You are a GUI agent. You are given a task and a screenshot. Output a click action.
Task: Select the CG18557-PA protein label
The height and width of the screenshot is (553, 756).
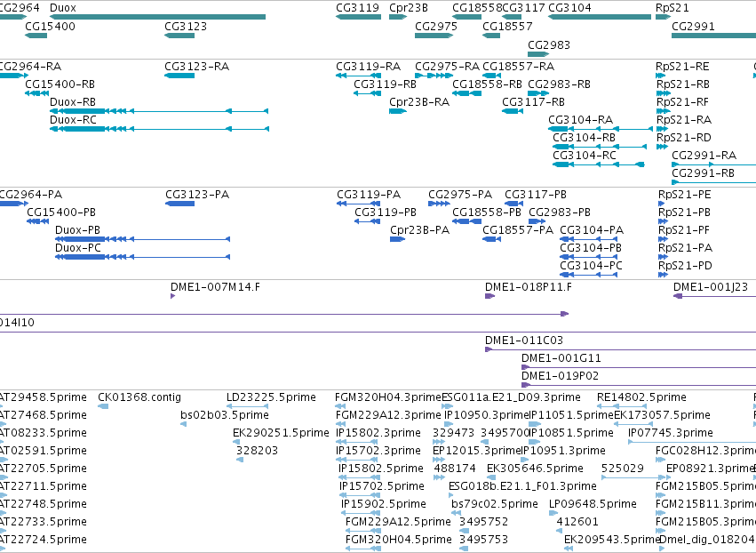[518, 230]
